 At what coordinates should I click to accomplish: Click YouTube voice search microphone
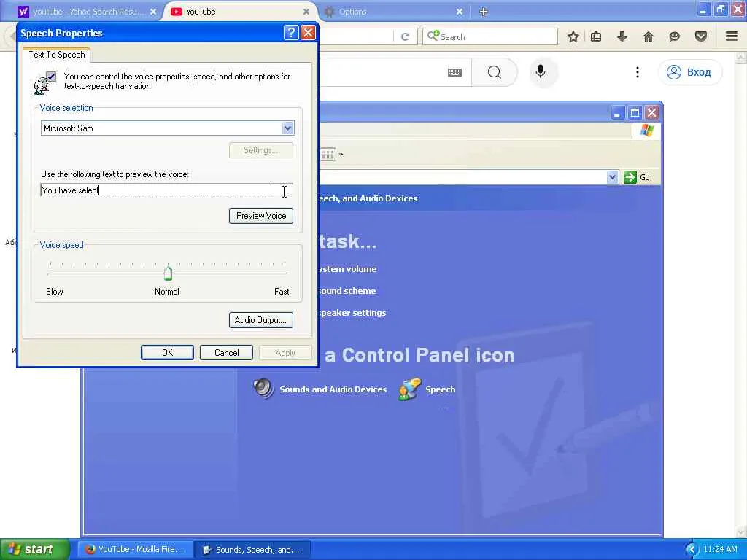pos(541,72)
